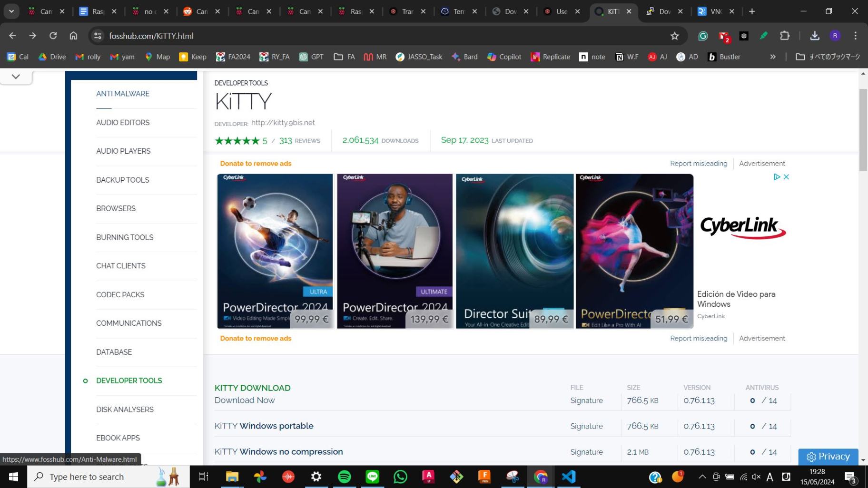The width and height of the screenshot is (868, 488).
Task: Click the page vertical scrollbar thumb
Action: coord(863,130)
